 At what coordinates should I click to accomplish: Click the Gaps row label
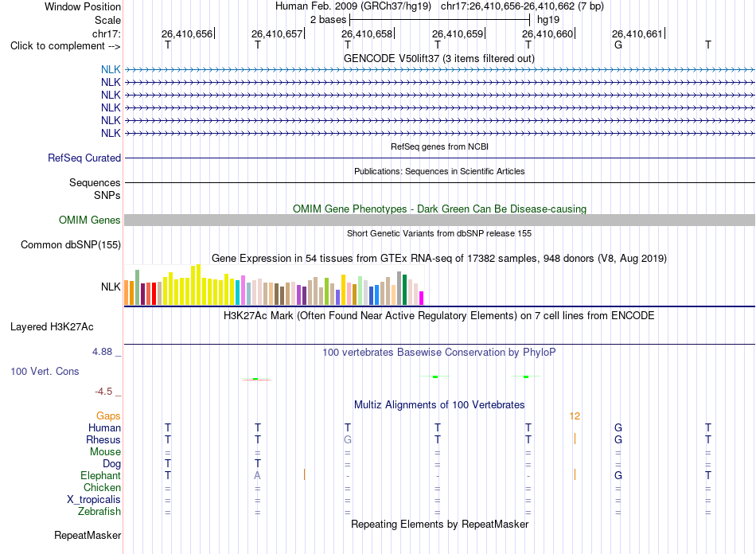108,416
